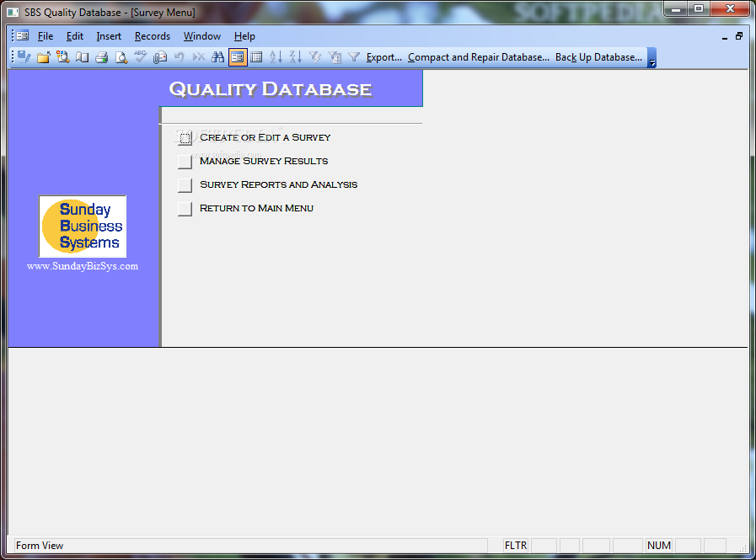Click the 'Create or Edit a Survey' label

(x=265, y=137)
